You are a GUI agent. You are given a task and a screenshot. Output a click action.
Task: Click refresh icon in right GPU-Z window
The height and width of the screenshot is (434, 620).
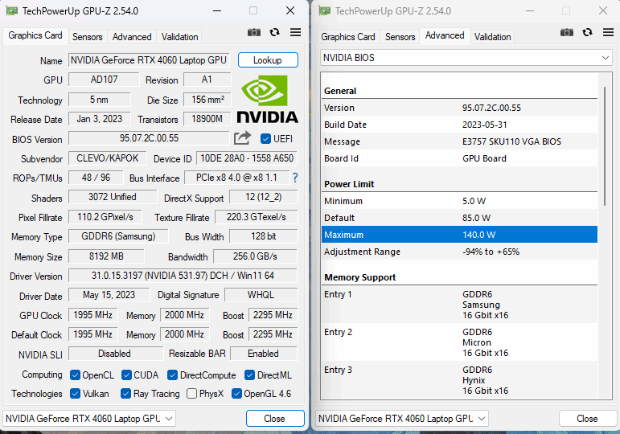(x=587, y=32)
